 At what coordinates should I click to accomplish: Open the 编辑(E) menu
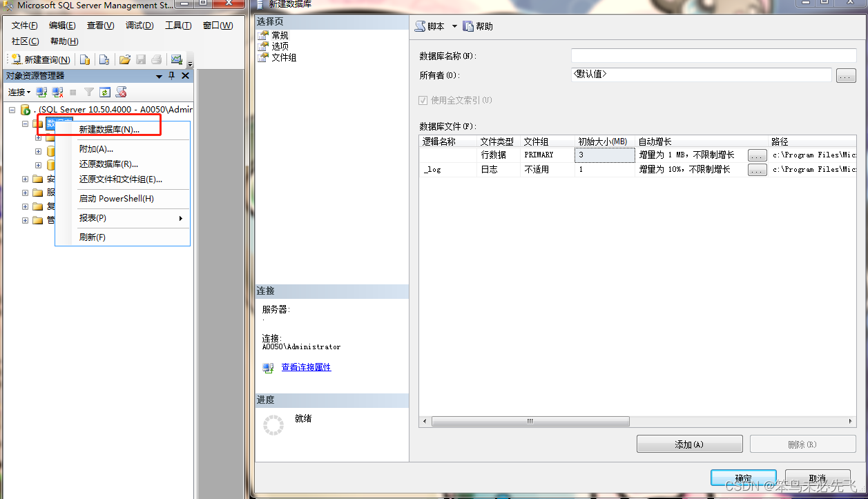pyautogui.click(x=62, y=26)
